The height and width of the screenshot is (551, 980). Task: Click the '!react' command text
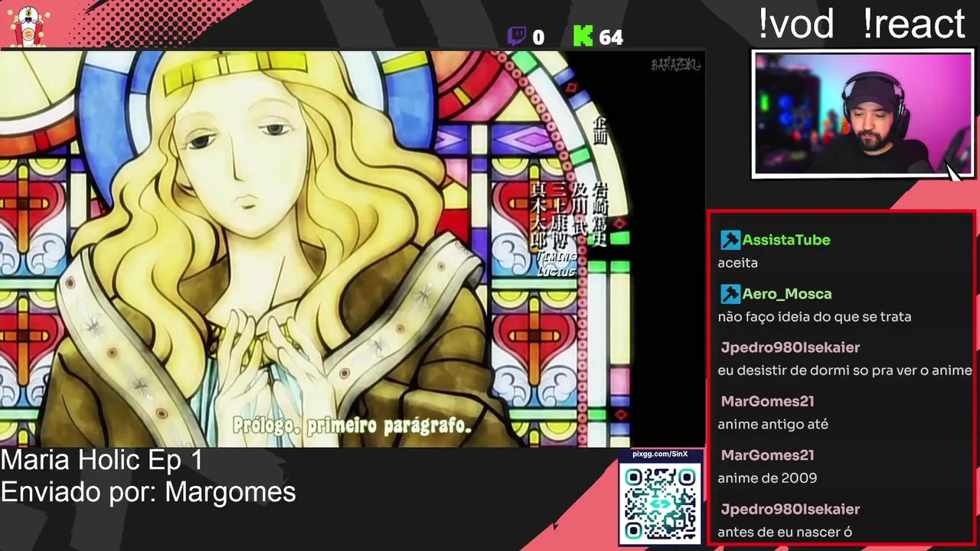pos(914,24)
